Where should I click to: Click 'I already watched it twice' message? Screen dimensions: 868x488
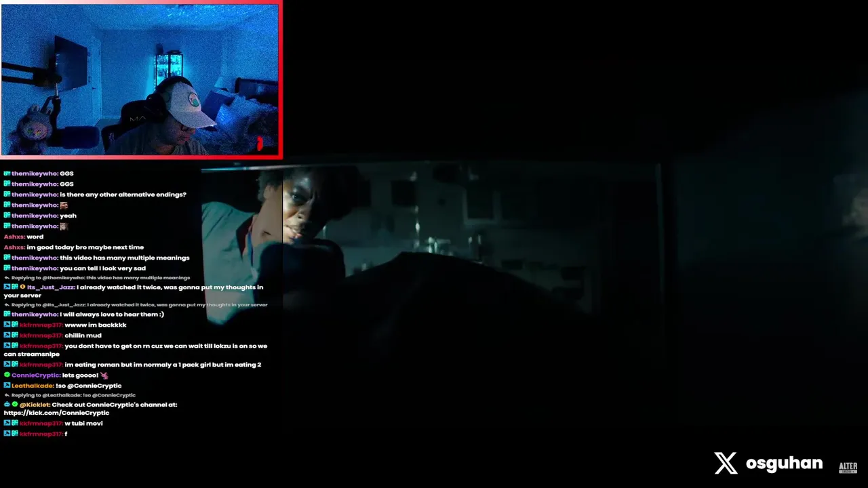[x=133, y=291]
